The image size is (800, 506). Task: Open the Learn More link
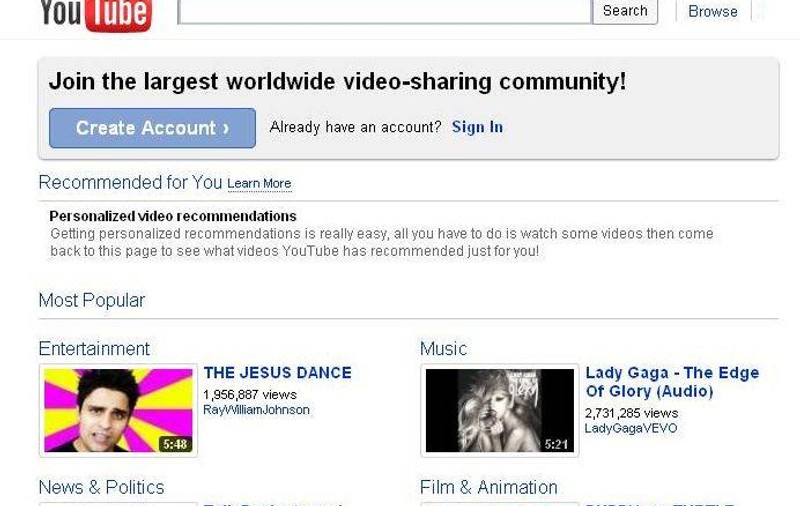[x=259, y=184]
